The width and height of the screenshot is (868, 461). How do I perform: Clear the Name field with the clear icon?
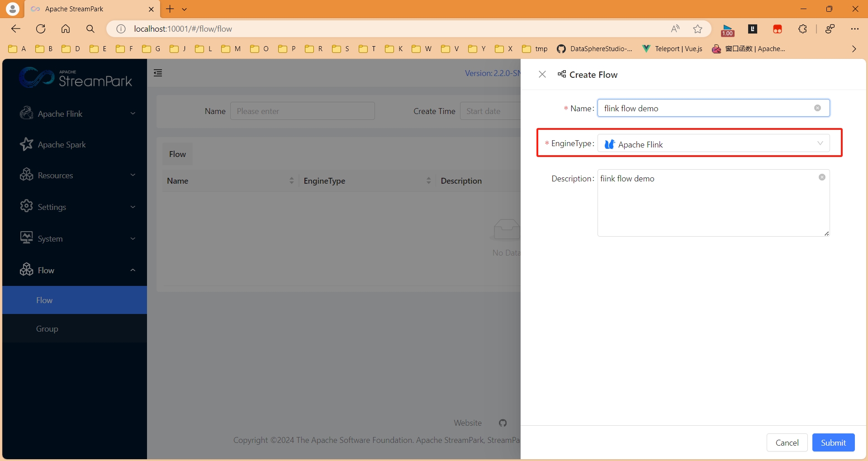coord(817,108)
